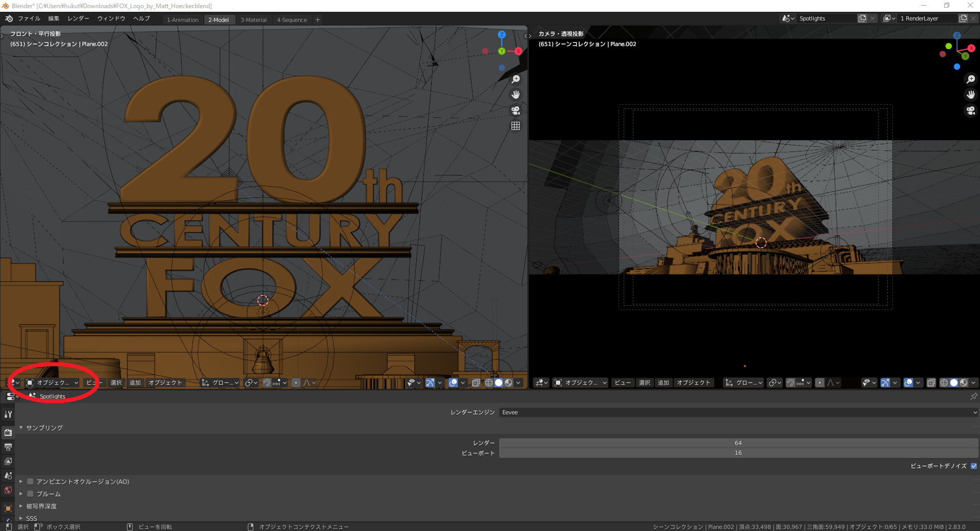Open オブジェクト menu in camera viewport header

(x=694, y=383)
